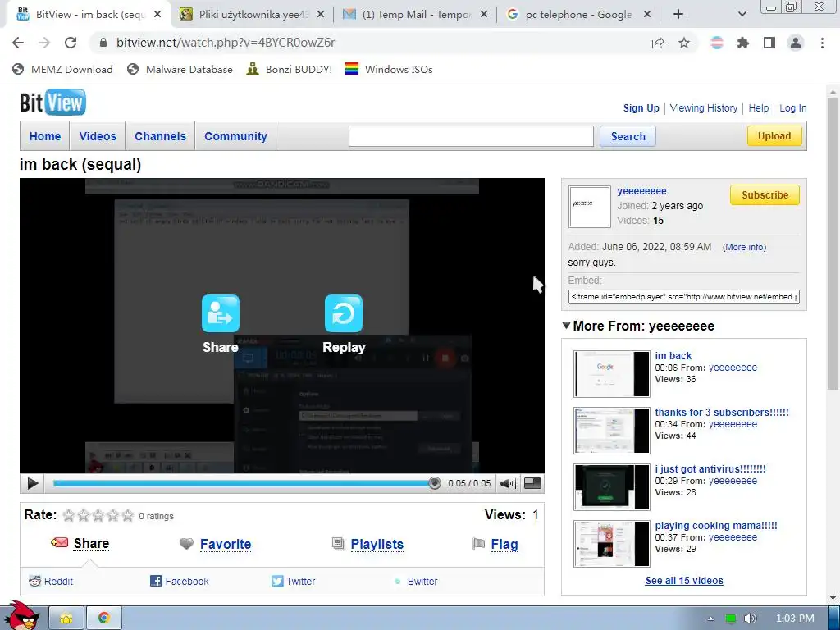Open the Channels menu item

(x=160, y=136)
